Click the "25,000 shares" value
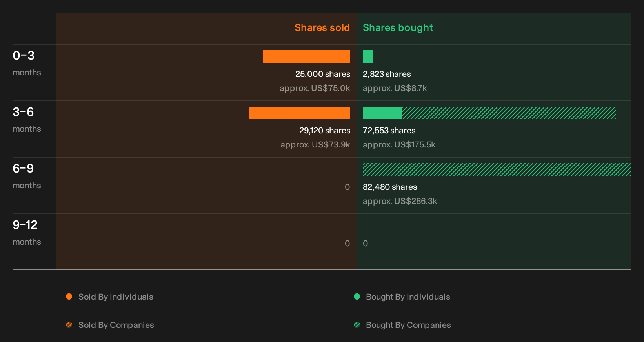 (323, 74)
